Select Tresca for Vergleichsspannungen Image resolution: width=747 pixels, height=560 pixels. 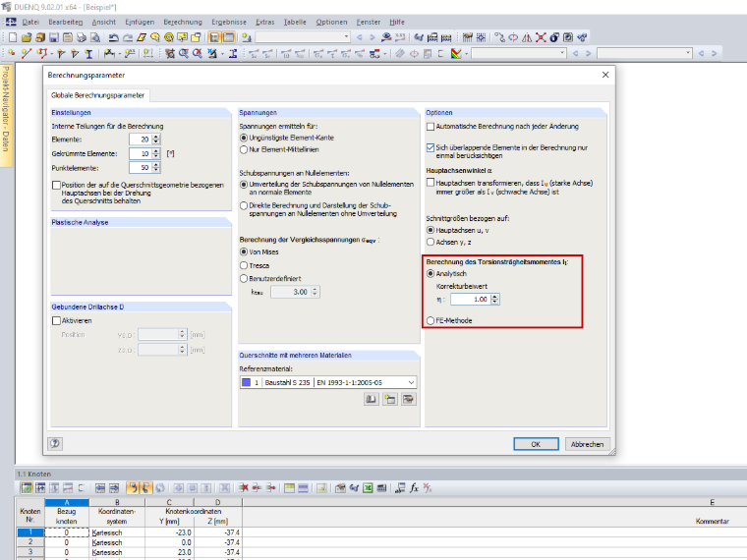pyautogui.click(x=244, y=265)
